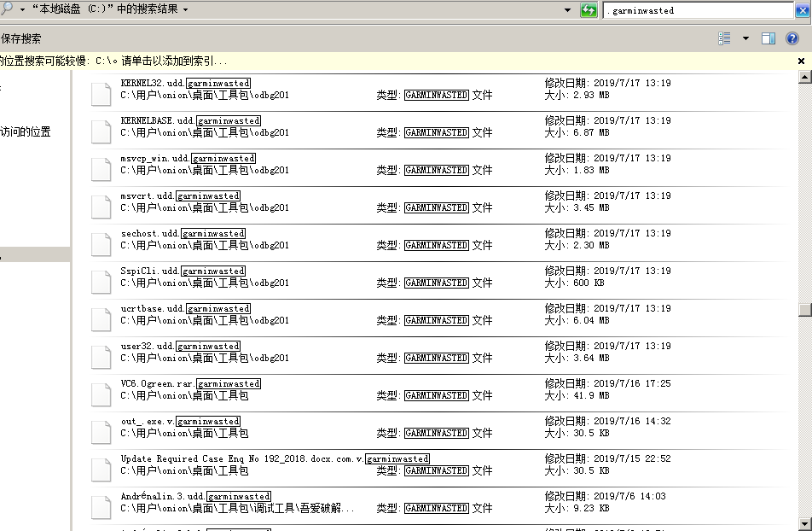This screenshot has height=531, width=812.
Task: Click file name msvcrt.udd.garminwasted
Action: [x=180, y=196]
